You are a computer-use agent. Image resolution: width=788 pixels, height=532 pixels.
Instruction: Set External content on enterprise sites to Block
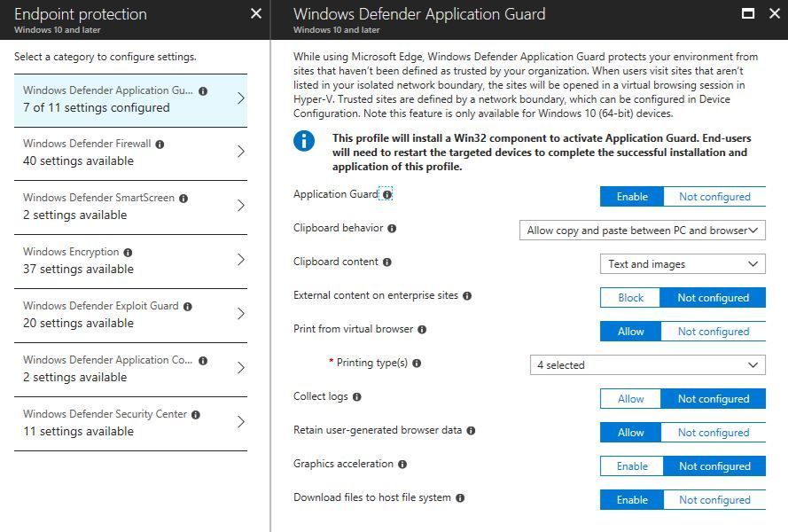tap(630, 298)
